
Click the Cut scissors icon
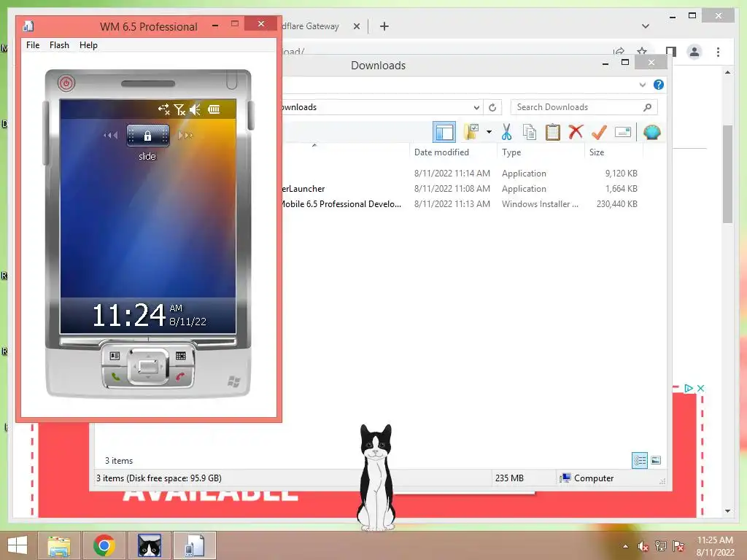pyautogui.click(x=506, y=132)
